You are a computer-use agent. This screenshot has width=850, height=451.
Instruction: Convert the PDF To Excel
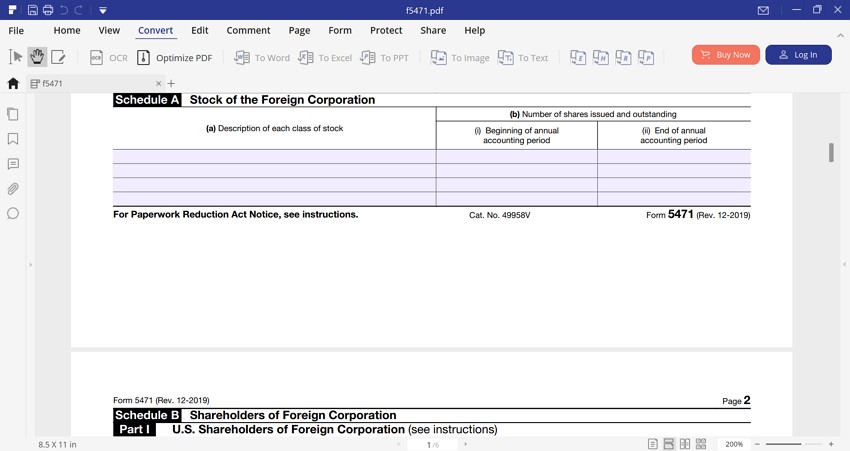point(325,57)
